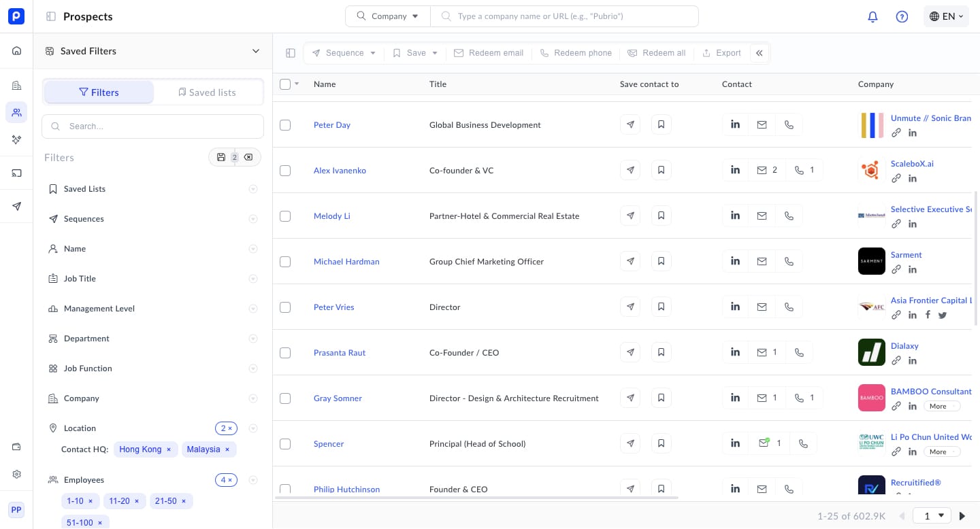Click the Export button

click(x=721, y=53)
